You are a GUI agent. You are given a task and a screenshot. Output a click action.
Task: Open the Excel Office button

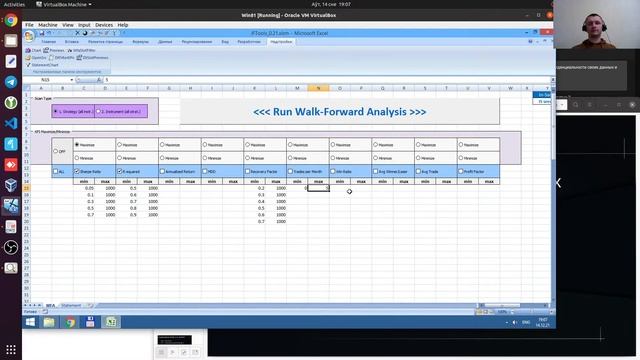29,36
